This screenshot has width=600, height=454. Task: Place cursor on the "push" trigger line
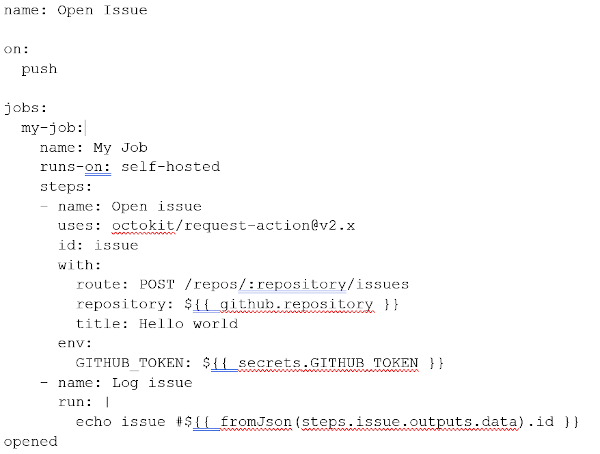pos(39,69)
